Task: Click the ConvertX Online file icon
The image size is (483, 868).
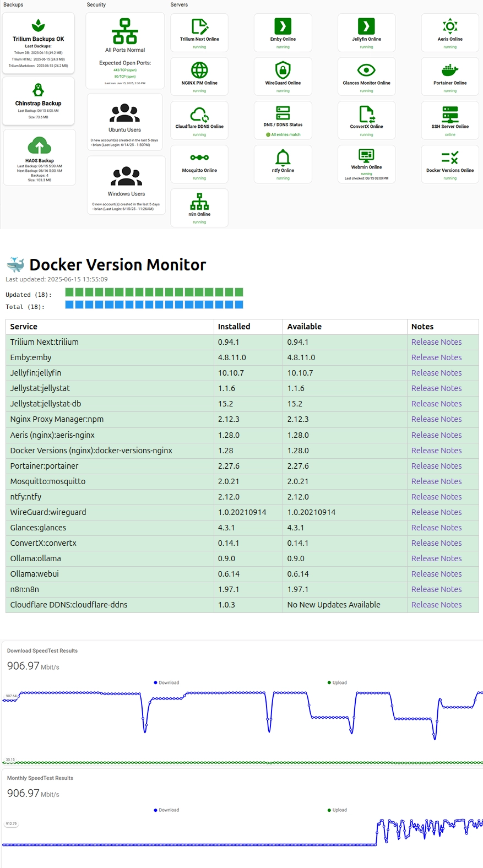Action: 367,115
